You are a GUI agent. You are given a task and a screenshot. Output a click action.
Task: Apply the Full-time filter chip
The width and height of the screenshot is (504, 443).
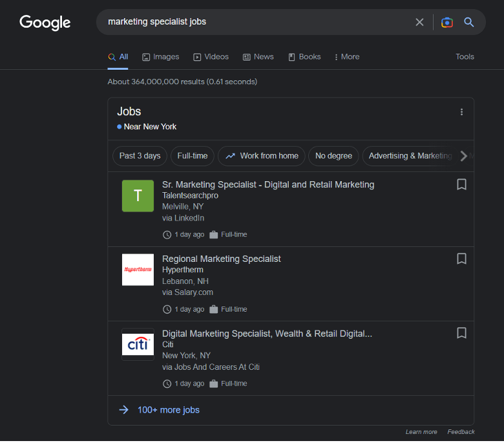192,156
